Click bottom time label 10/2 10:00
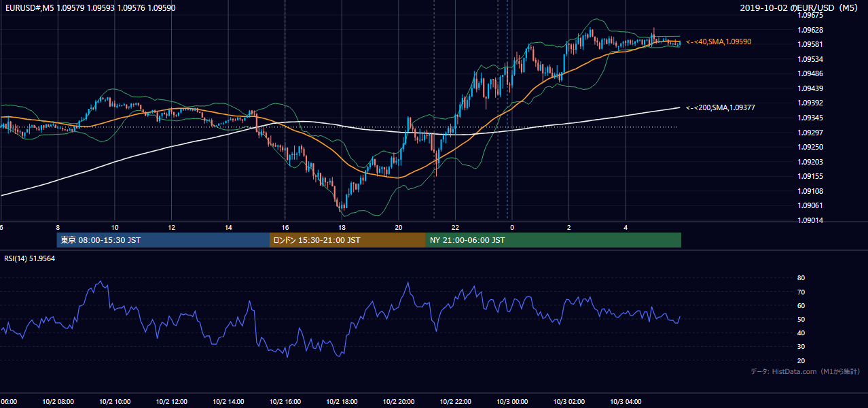 tap(115, 402)
